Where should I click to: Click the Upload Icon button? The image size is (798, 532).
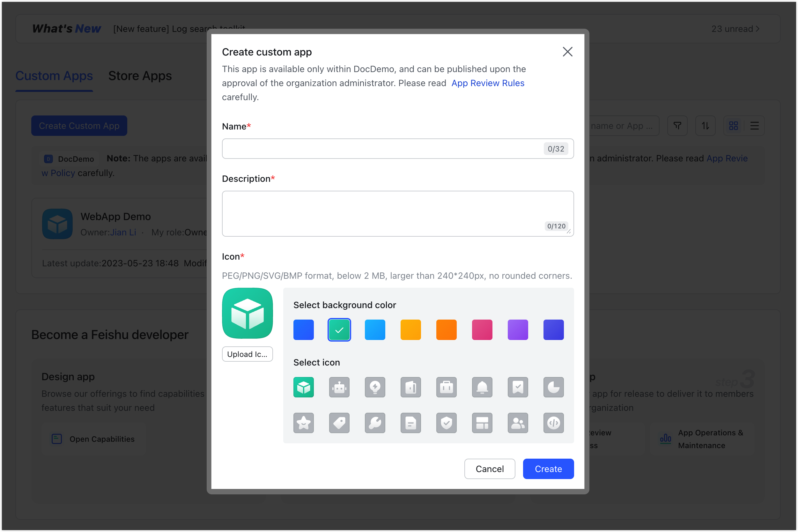[x=247, y=354]
